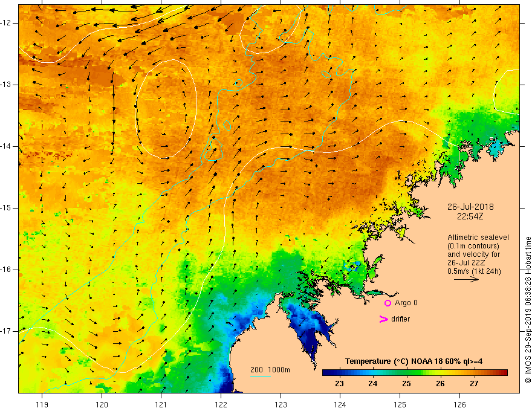Click the 'and velocity for' caption line
The image size is (532, 411).
(x=473, y=254)
